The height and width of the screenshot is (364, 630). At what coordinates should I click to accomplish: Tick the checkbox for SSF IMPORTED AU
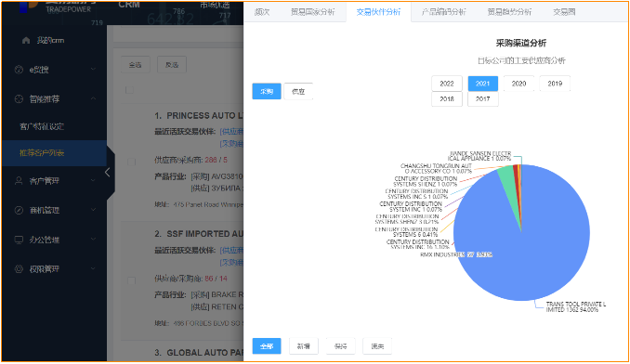131,280
